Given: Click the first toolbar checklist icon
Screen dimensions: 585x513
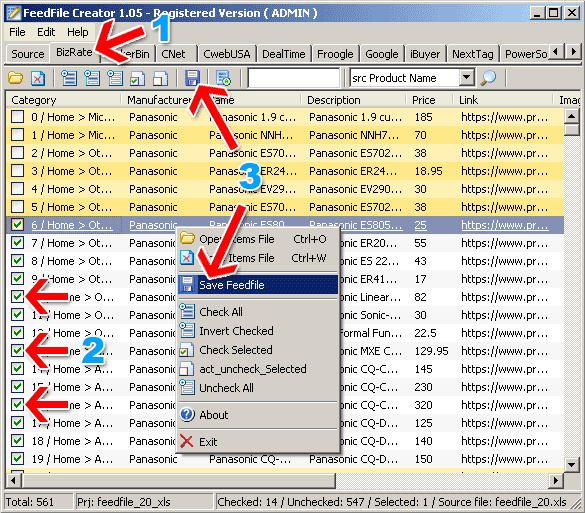Looking at the screenshot, I should click(x=69, y=78).
